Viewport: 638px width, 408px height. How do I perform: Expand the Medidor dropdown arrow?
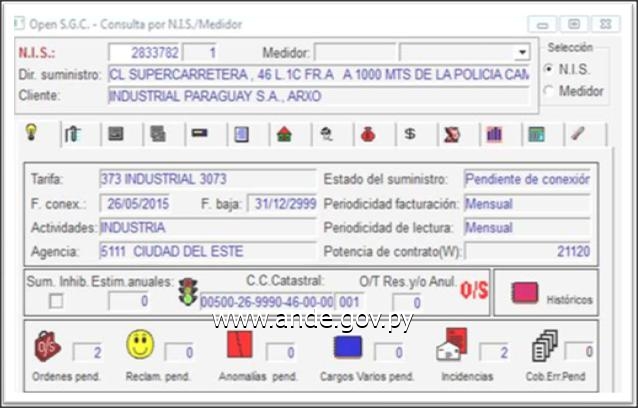[x=521, y=53]
